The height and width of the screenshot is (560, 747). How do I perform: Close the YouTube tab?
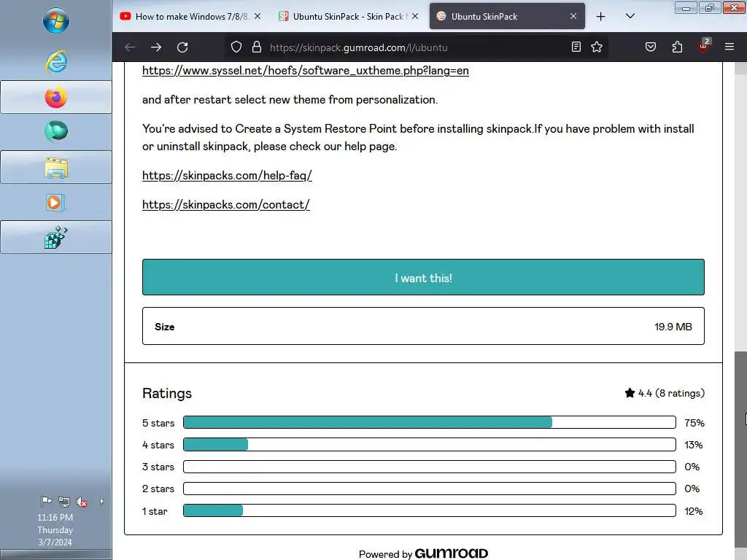(258, 16)
